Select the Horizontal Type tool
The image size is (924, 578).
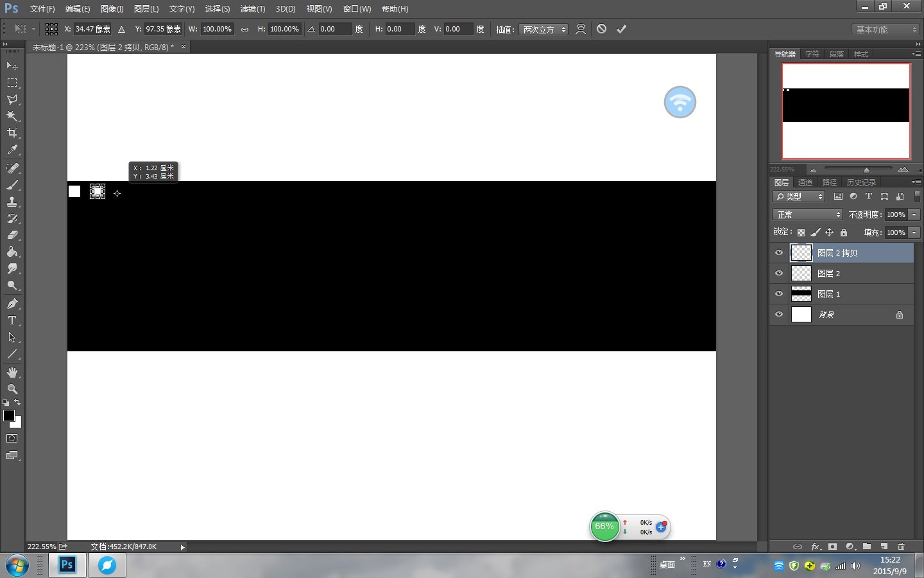point(12,320)
